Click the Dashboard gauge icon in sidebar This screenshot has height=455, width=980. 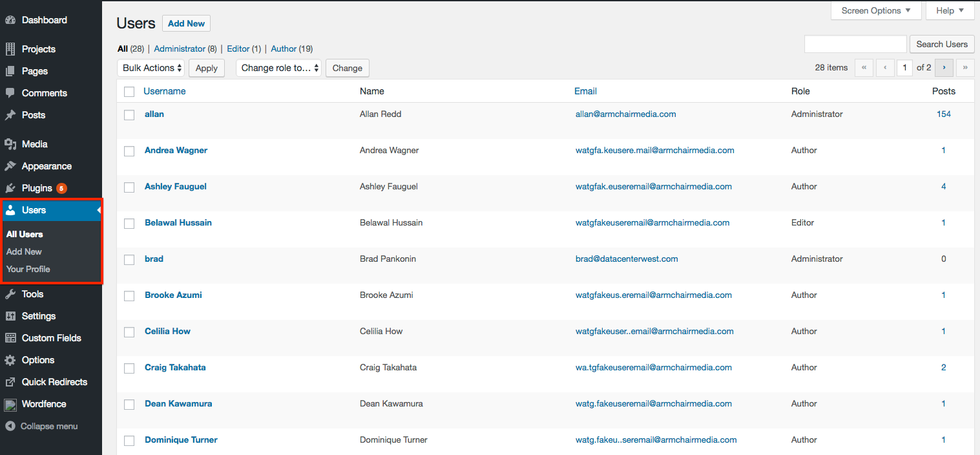(10, 20)
